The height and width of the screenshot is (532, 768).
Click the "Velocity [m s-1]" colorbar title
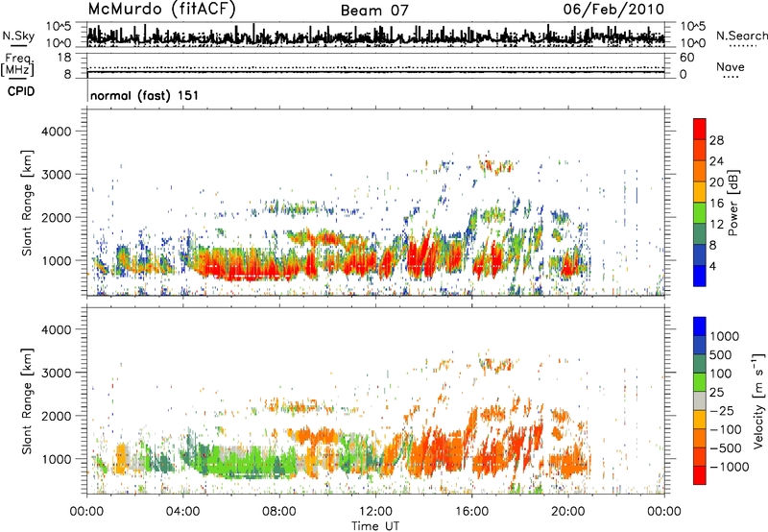point(758,400)
